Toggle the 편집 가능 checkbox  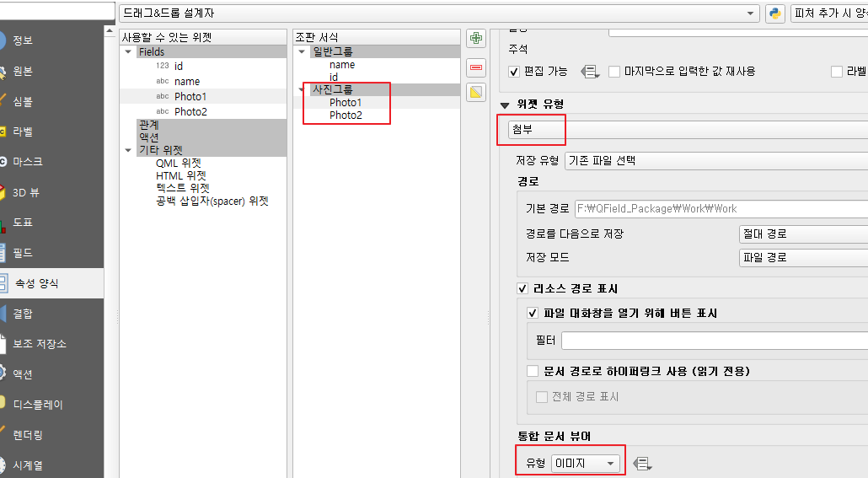point(514,72)
